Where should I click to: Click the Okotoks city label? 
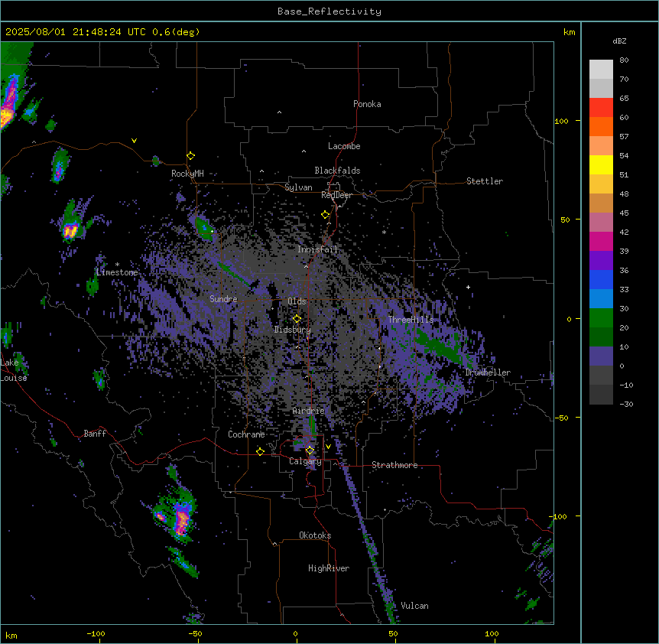click(315, 535)
